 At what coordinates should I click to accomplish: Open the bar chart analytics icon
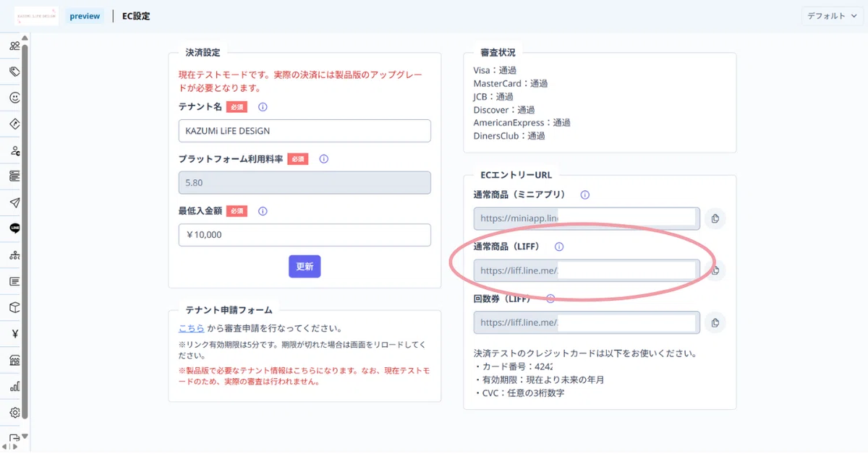pos(14,386)
